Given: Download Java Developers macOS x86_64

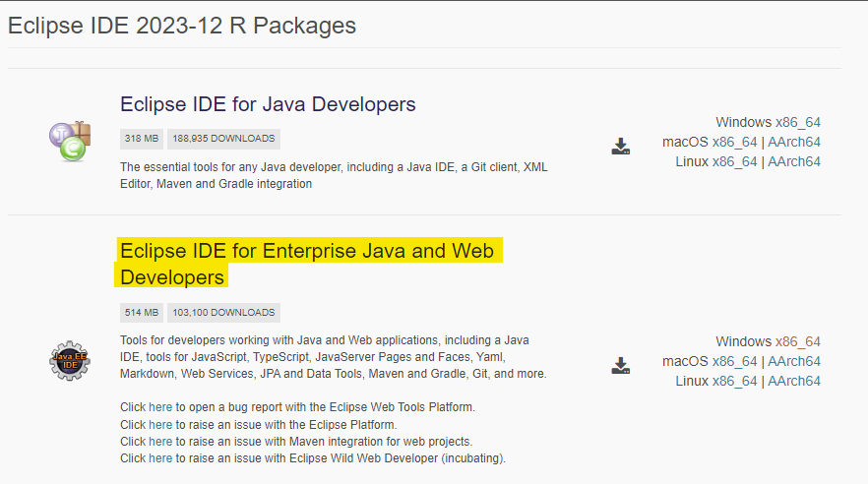Looking at the screenshot, I should 734,143.
